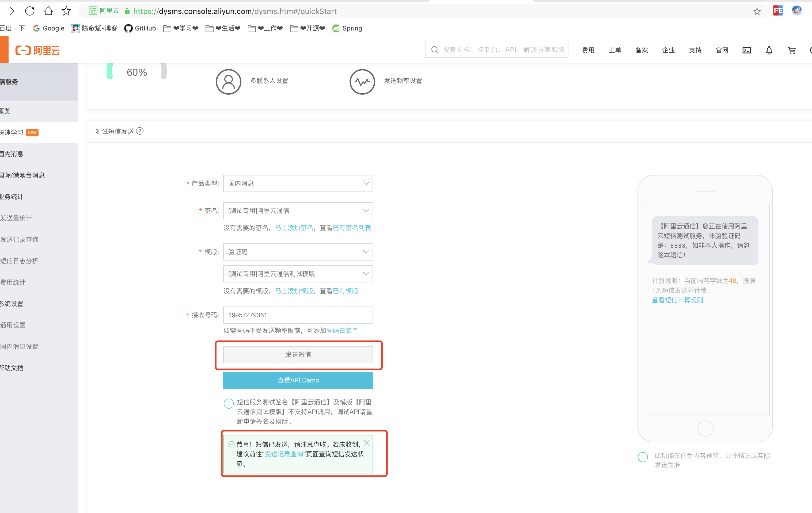Open 国内消息设置 in sidebar

click(39, 346)
